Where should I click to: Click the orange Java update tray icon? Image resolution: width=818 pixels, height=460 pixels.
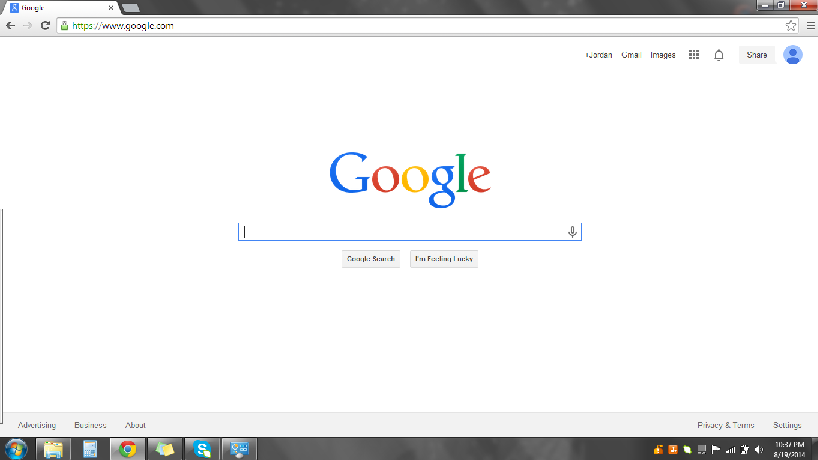coord(673,450)
